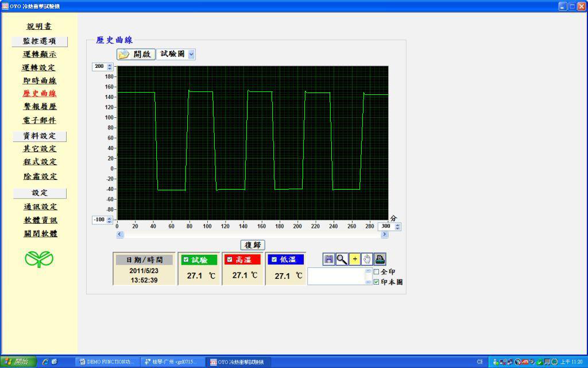Click the green leaf logo in sidebar
Viewport: 588px width, 368px height.
pyautogui.click(x=39, y=259)
